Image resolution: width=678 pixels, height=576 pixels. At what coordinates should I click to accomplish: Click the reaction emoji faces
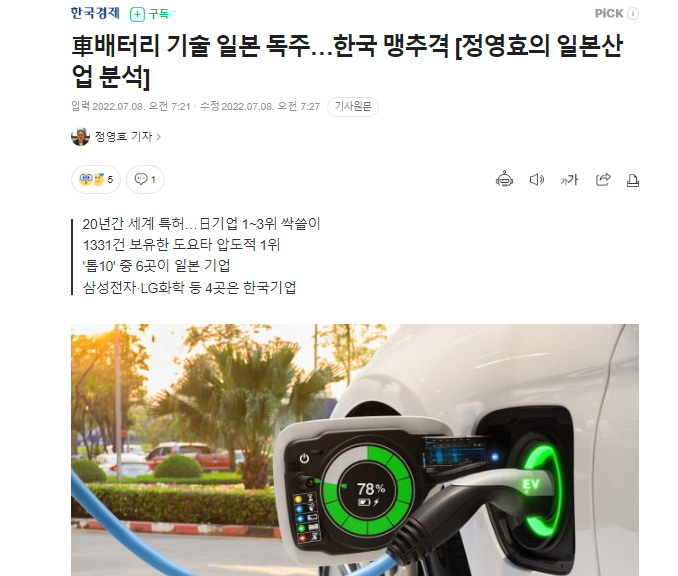tap(92, 179)
